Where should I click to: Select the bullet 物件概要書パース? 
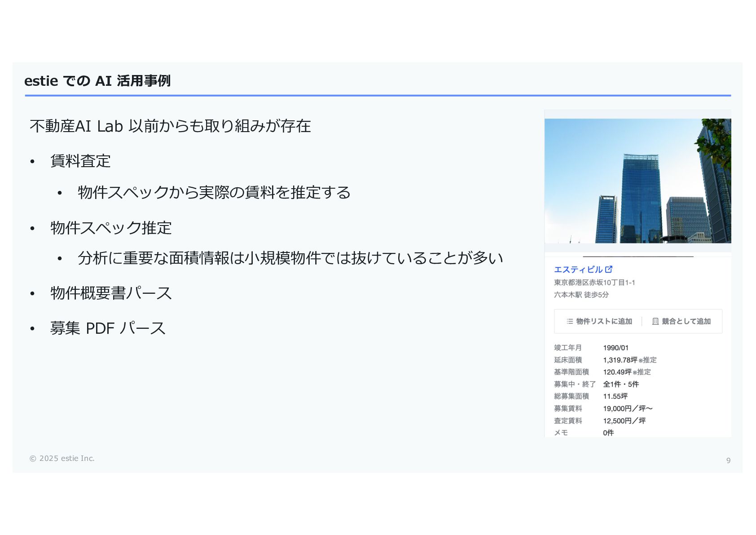click(111, 293)
